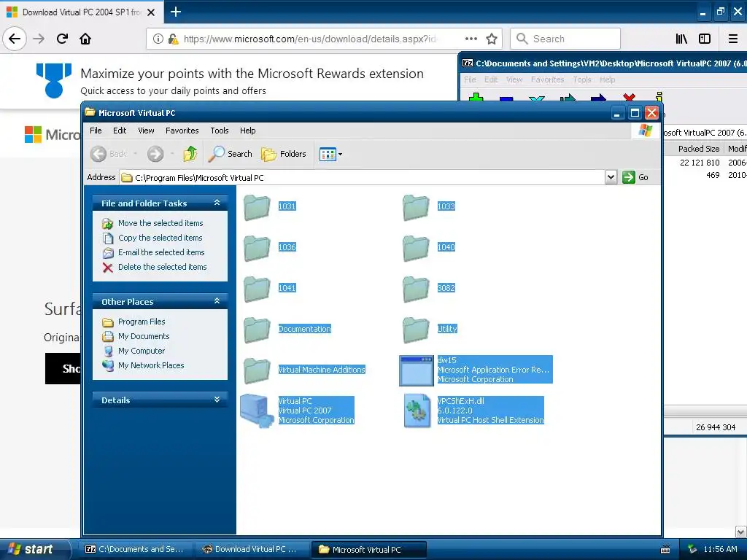The image size is (747, 560).
Task: Collapse the File and Folder Tasks panel
Action: click(217, 203)
